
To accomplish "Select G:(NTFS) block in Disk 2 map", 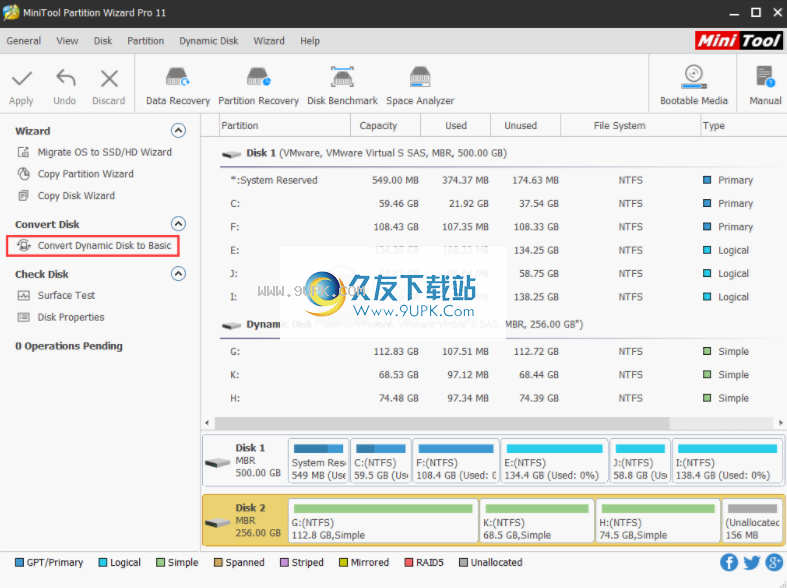I will point(383,521).
